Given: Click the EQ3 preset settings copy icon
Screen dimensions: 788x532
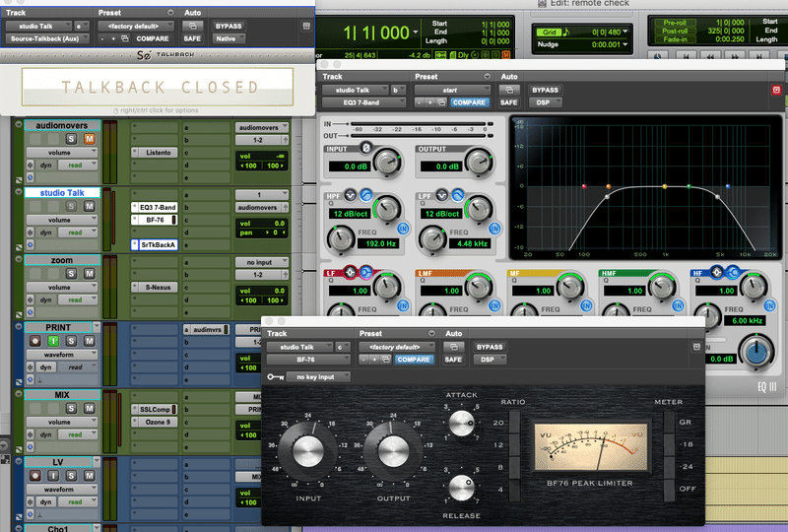Looking at the screenshot, I should (x=441, y=102).
